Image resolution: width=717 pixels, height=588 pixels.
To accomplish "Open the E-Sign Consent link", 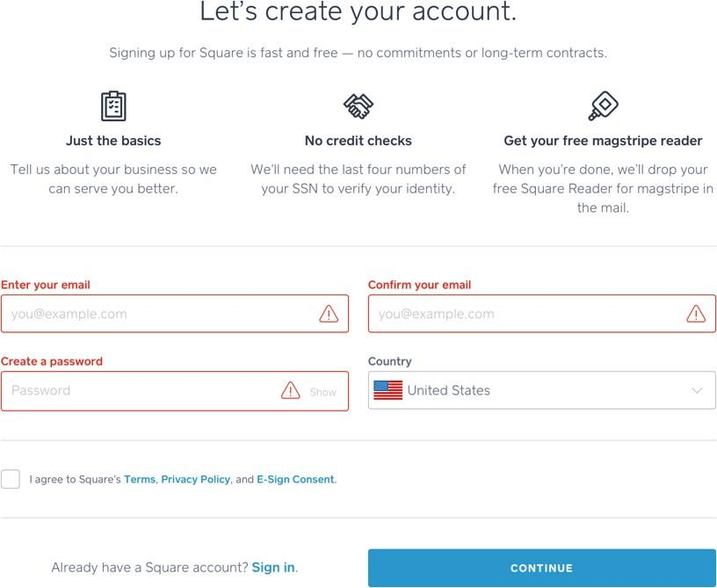I will click(x=295, y=479).
